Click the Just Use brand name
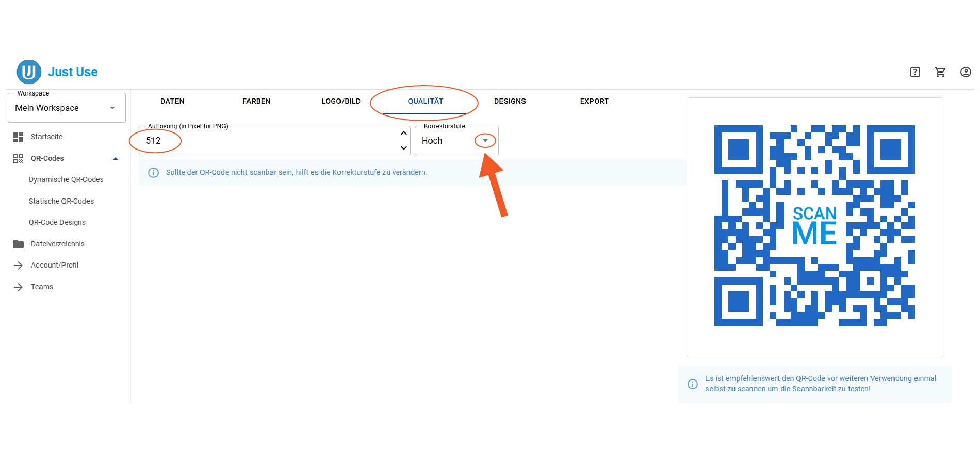 pyautogui.click(x=73, y=72)
